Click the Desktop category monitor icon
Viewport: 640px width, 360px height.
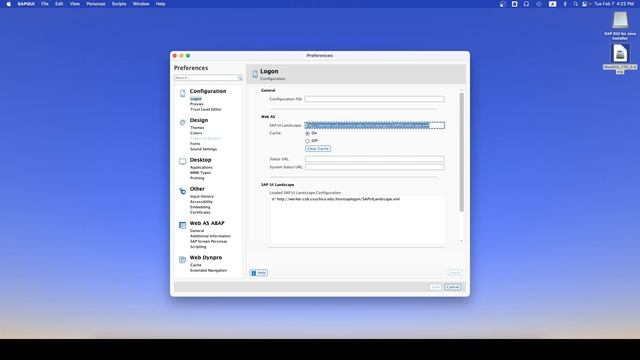(182, 162)
